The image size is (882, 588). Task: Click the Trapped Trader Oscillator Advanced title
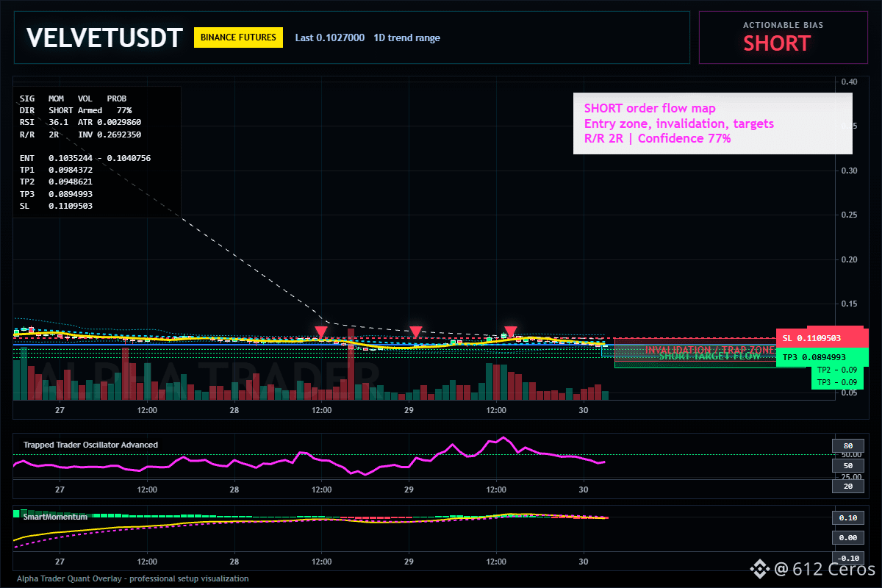[90, 445]
